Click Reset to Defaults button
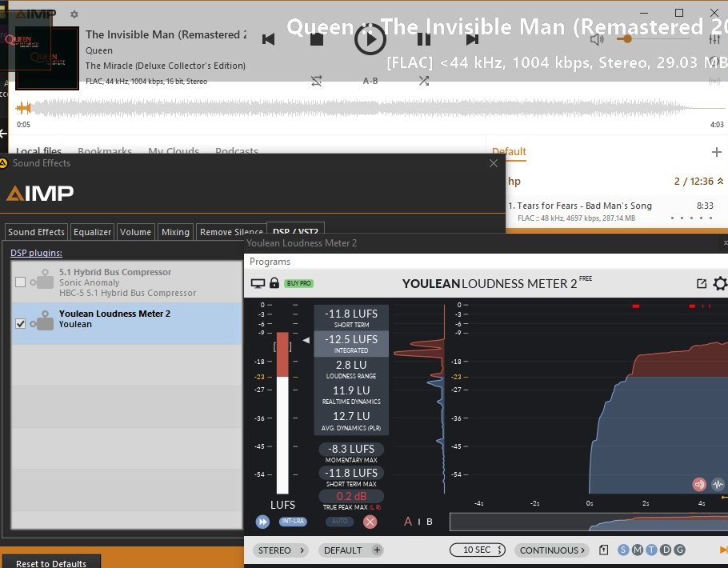The height and width of the screenshot is (568, 728). tap(51, 563)
